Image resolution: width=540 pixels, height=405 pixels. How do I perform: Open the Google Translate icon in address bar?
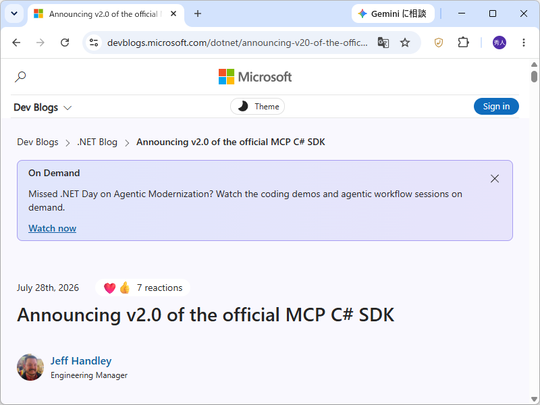(383, 43)
